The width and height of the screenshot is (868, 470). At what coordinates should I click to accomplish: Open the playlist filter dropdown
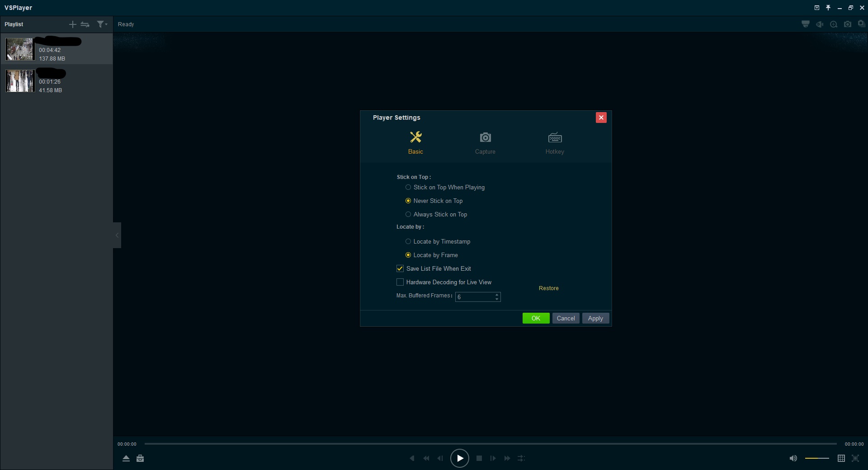click(102, 24)
